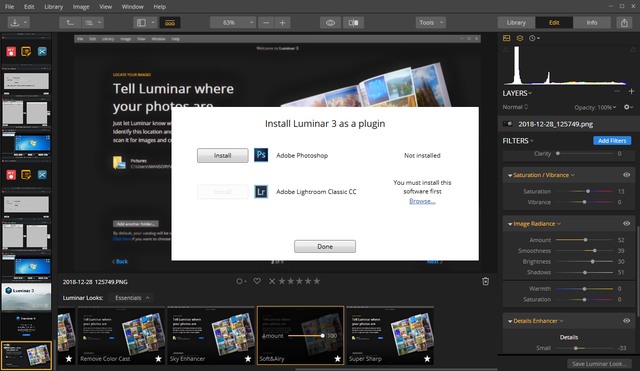Collapse the Saturation / Vibrance filter section
The image size is (640, 371).
tap(510, 175)
